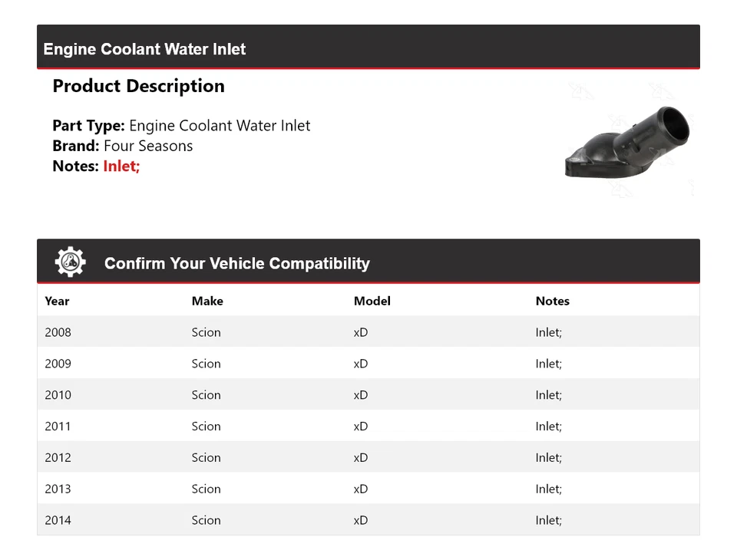The width and height of the screenshot is (737, 560).
Task: Click the Year column header
Action: 57,301
